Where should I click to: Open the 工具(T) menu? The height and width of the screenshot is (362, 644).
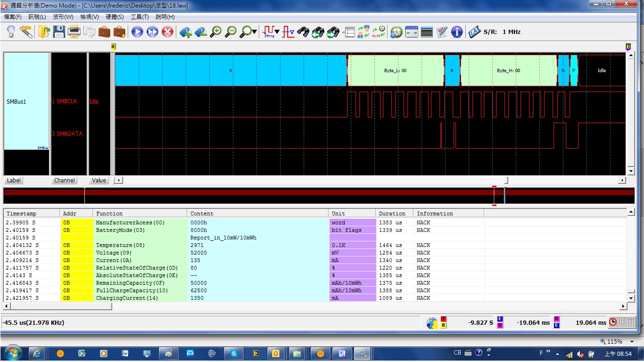point(140,17)
